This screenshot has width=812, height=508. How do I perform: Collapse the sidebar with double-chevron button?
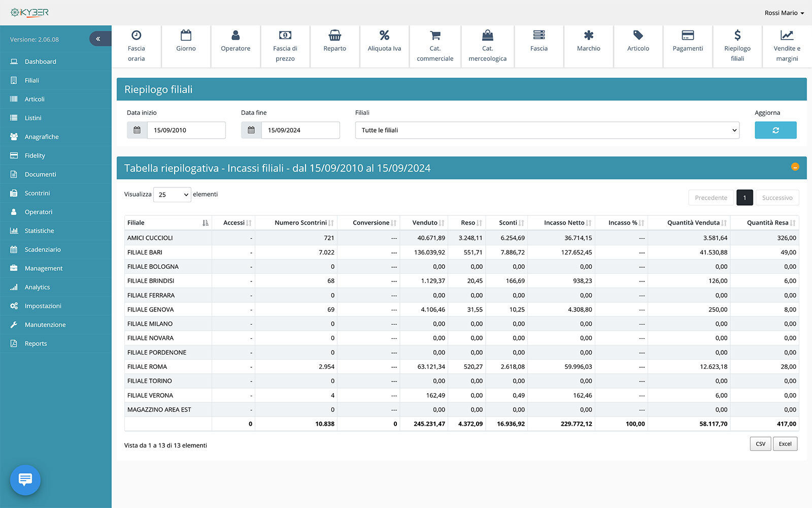tap(100, 39)
